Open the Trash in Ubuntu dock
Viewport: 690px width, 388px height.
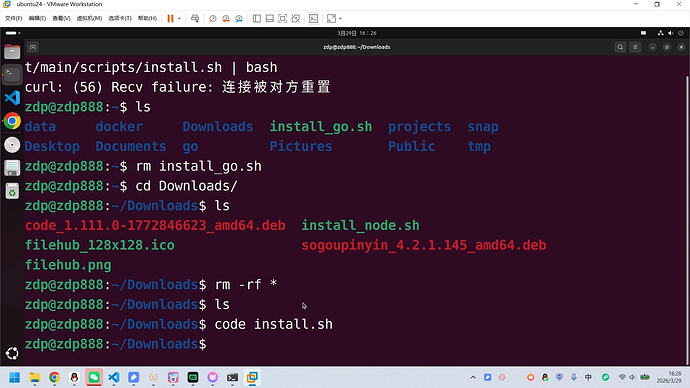tap(12, 191)
